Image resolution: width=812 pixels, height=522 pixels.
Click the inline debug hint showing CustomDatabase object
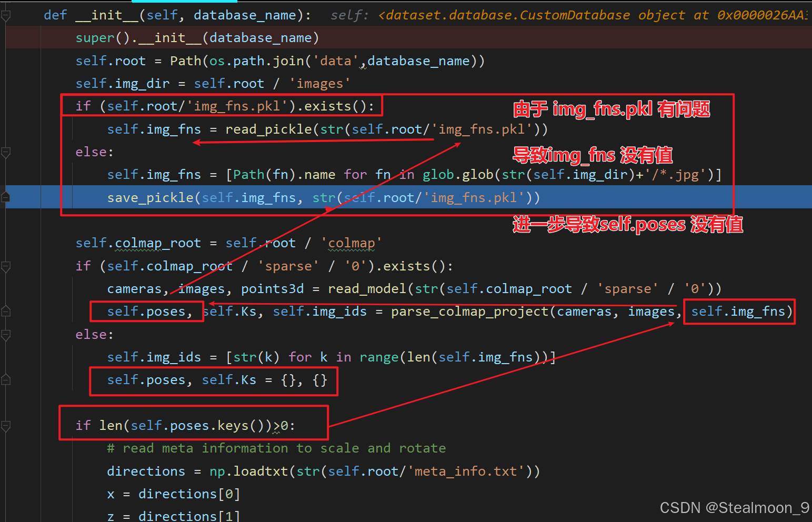(569, 15)
